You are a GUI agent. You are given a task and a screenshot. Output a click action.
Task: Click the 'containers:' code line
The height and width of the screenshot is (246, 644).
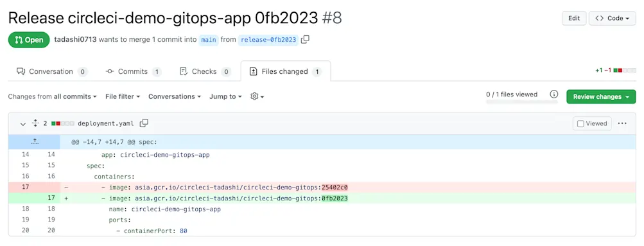point(114,177)
